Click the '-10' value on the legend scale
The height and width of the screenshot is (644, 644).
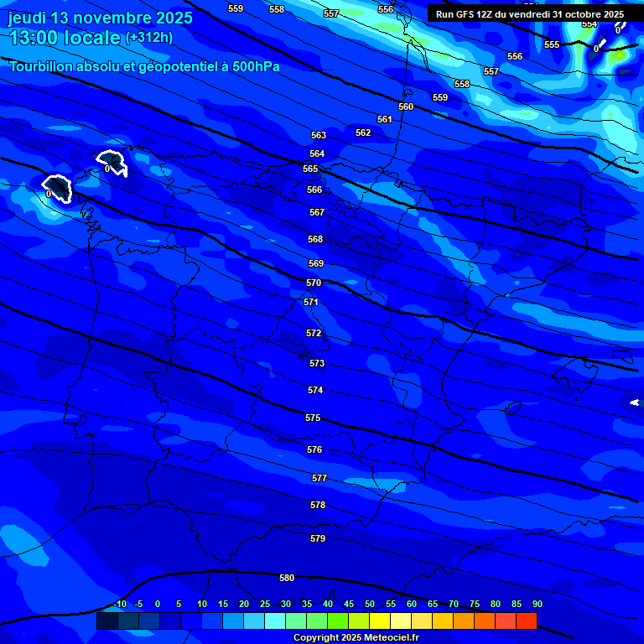pyautogui.click(x=118, y=604)
